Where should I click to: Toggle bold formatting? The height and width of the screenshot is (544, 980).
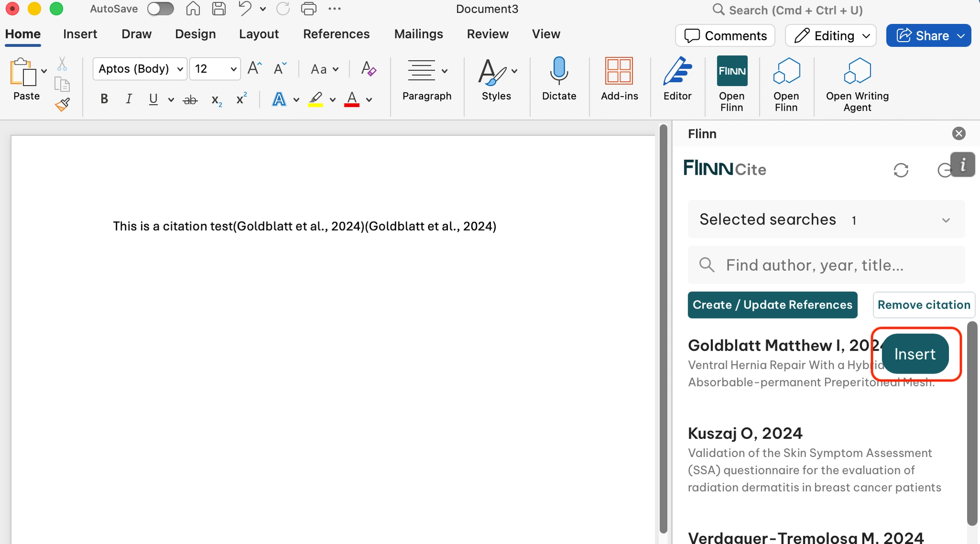[x=104, y=99]
